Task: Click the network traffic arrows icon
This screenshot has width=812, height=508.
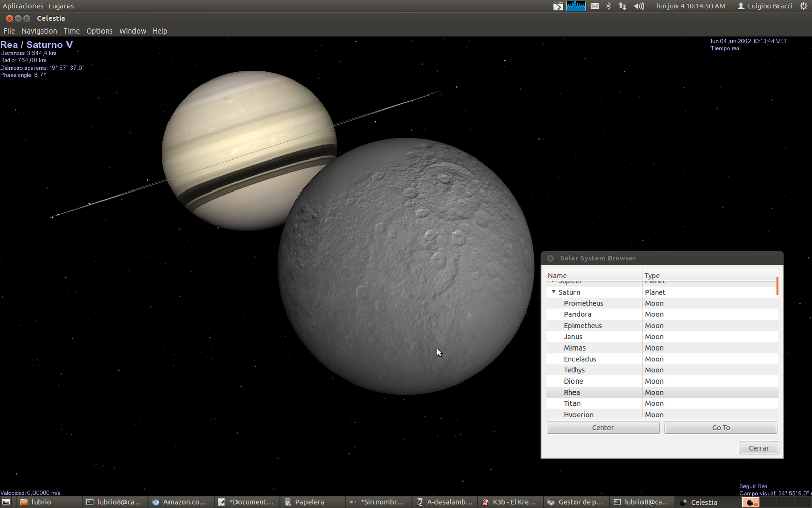Action: pyautogui.click(x=622, y=6)
